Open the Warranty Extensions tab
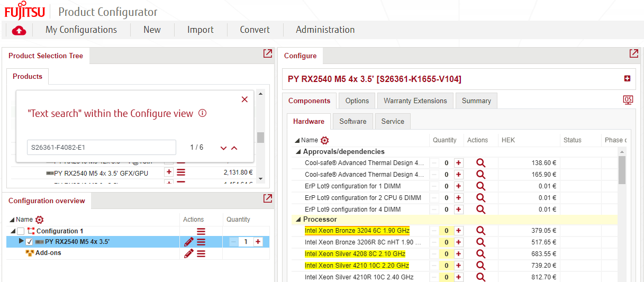 (x=415, y=101)
